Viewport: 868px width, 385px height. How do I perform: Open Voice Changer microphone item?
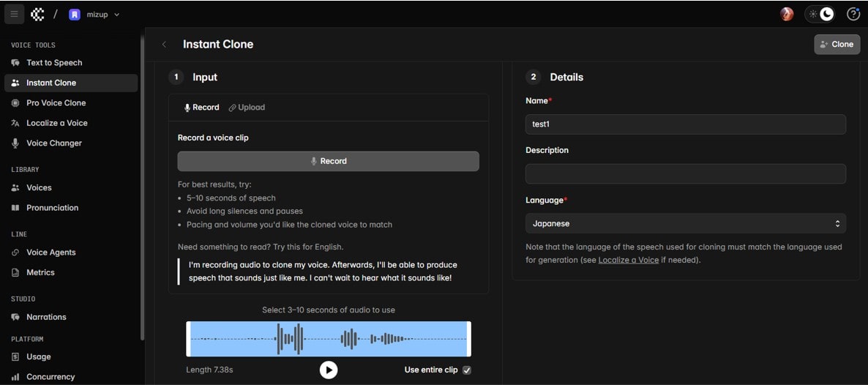[54, 143]
